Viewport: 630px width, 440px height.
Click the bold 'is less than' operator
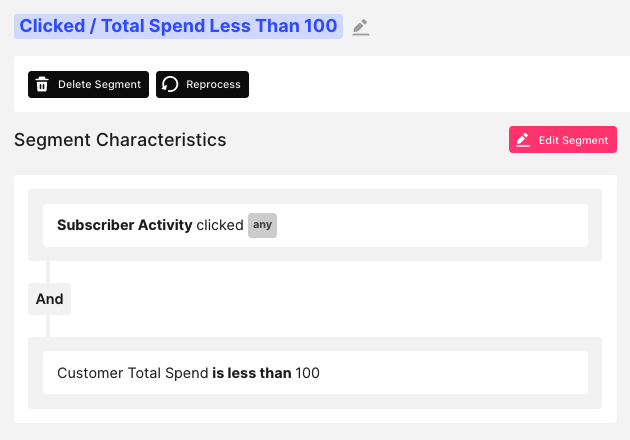(251, 373)
